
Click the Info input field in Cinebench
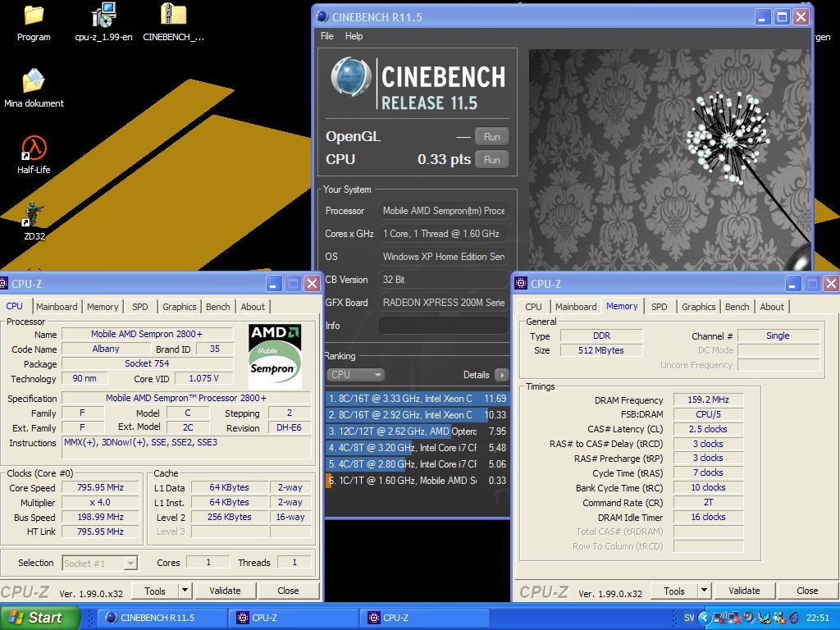tap(444, 325)
